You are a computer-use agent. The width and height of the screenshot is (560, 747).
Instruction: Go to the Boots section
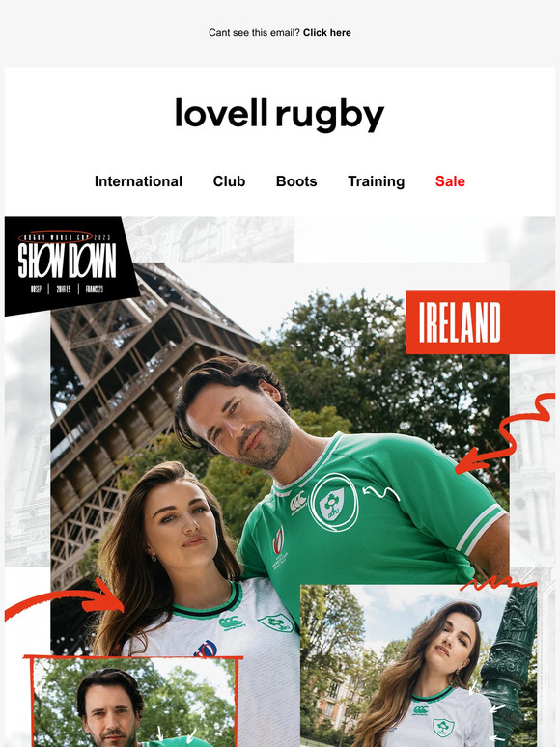296,181
